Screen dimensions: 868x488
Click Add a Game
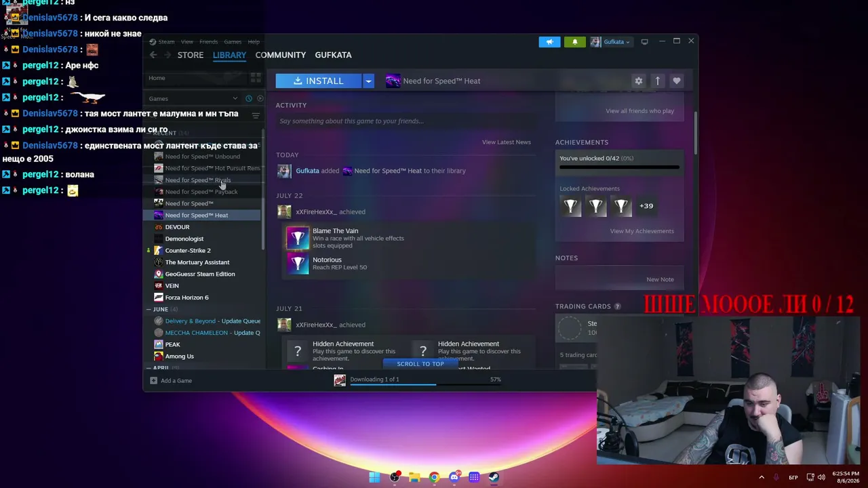171,381
